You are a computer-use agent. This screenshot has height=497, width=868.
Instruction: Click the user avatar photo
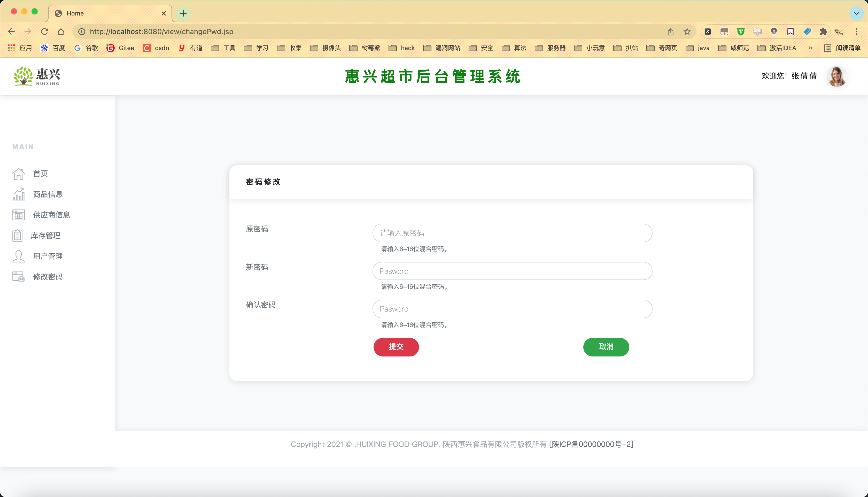(836, 76)
